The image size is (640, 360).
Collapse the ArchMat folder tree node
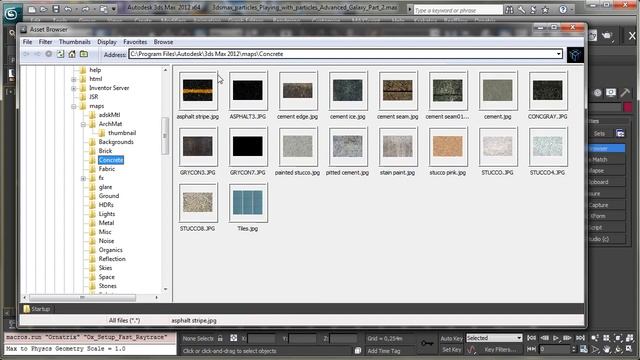coord(83,124)
